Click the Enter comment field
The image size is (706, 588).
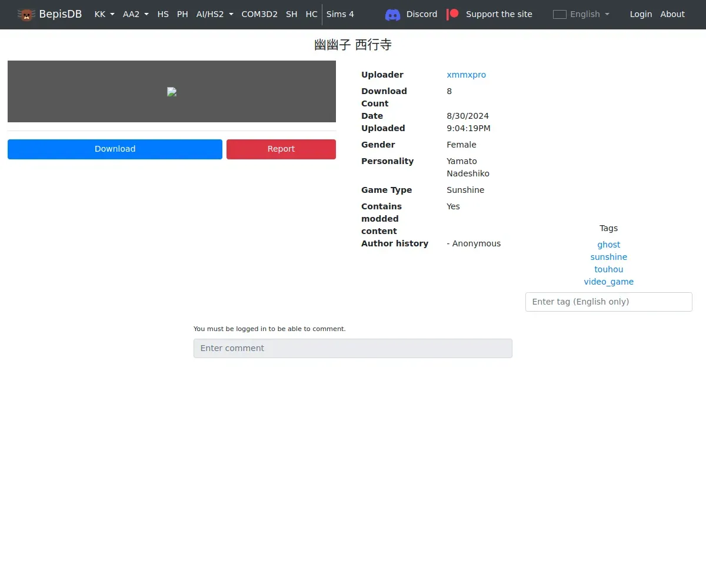pos(353,348)
